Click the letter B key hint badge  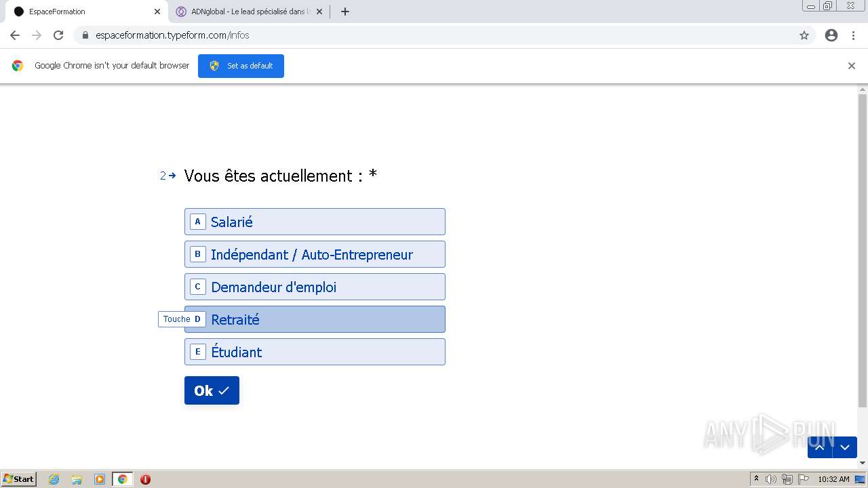(197, 254)
